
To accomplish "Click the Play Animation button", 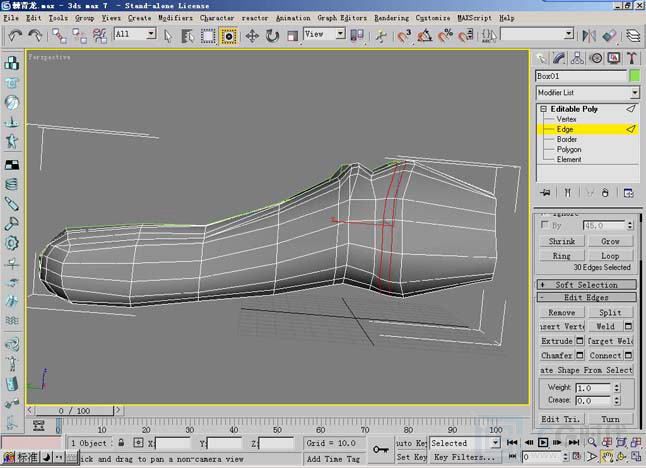I will tap(543, 442).
